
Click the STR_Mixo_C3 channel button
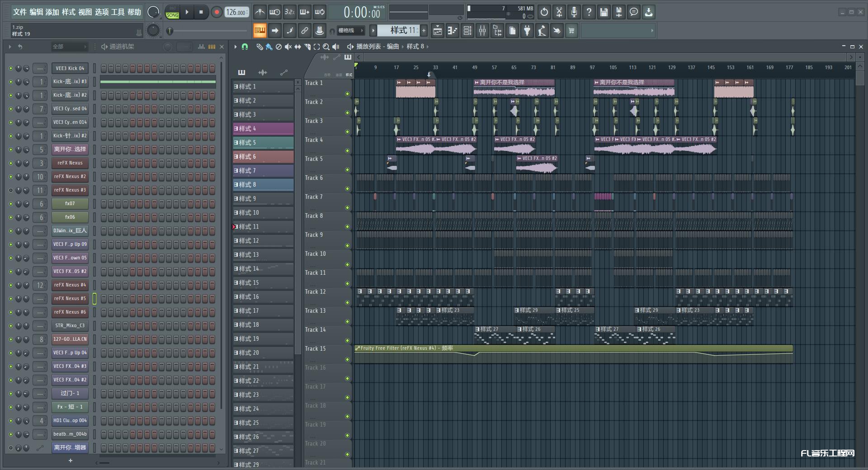[70, 326]
